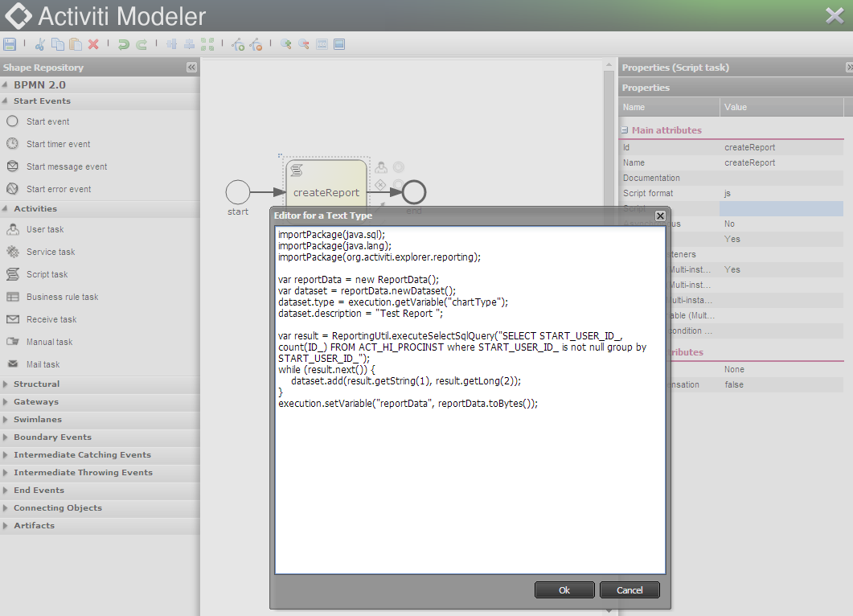
Task: Confirm the script with the Ok button
Action: tap(564, 590)
